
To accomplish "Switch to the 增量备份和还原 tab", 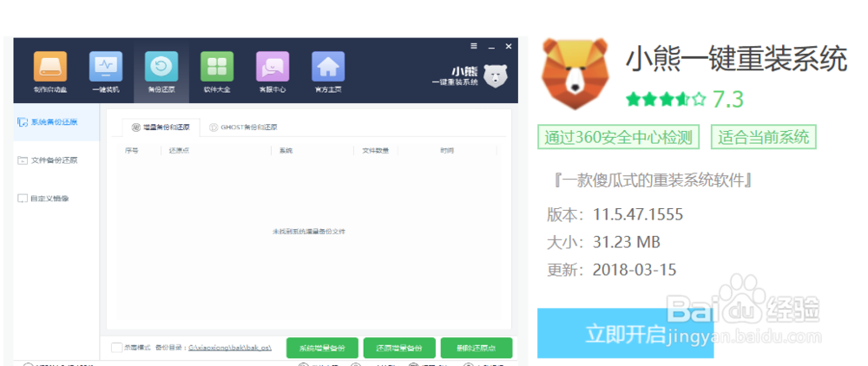I will coord(161,127).
